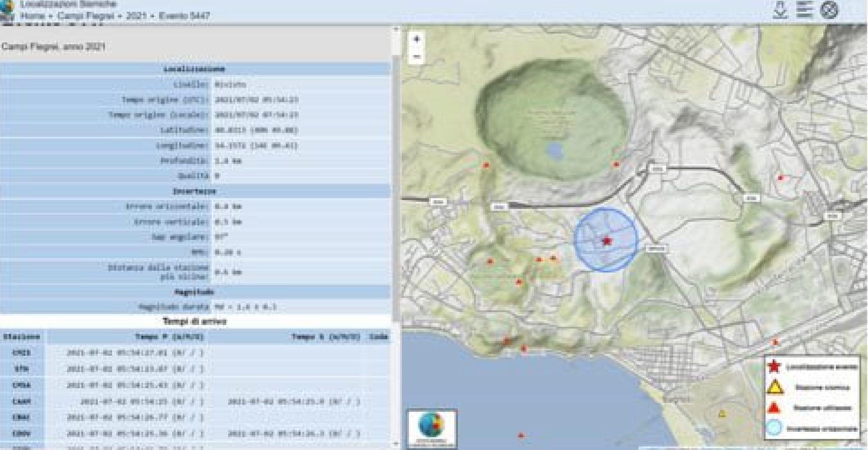Image resolution: width=868 pixels, height=450 pixels.
Task: Click the map zoom in (+) button
Action: 417,39
